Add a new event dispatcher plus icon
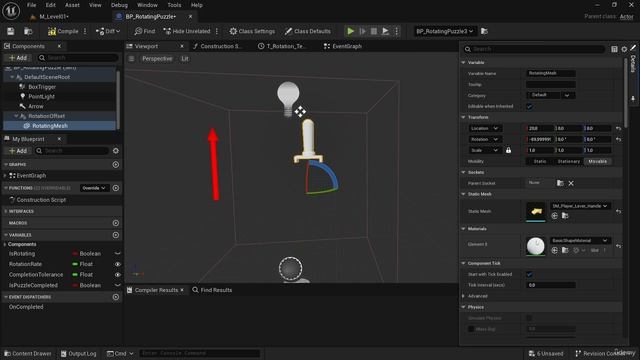Screen dimensions: 640x360 tap(116, 297)
